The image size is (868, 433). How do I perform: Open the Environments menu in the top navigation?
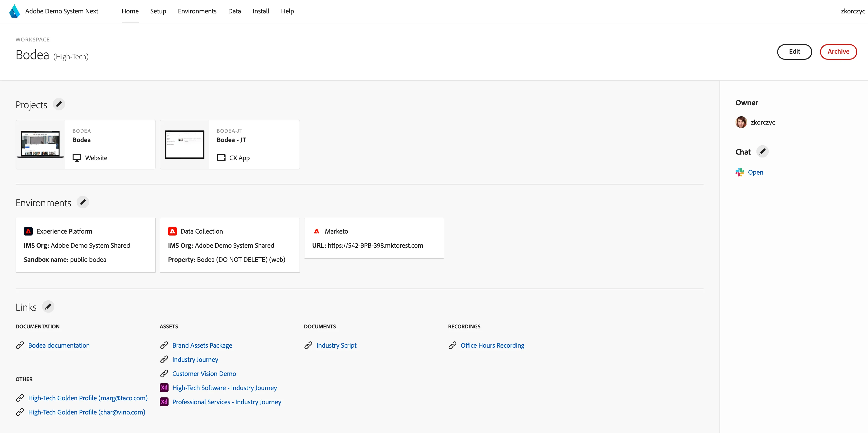click(x=197, y=11)
